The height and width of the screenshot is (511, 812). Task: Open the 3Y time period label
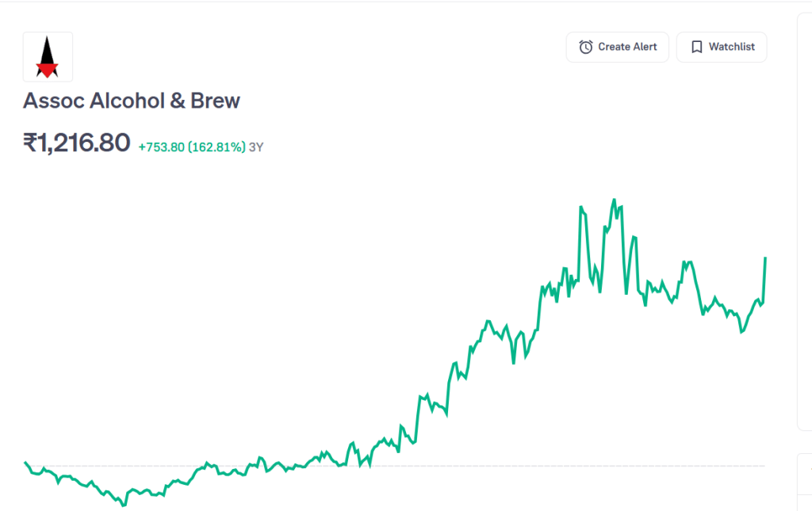(256, 147)
